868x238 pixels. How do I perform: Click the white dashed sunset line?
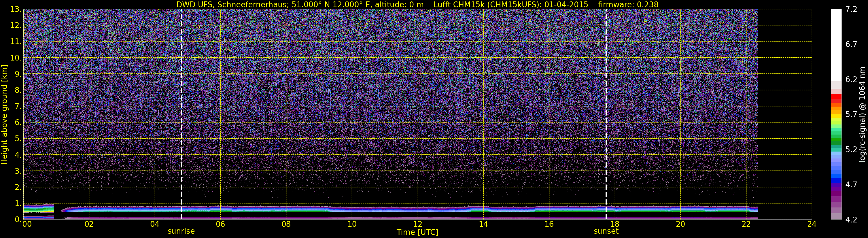coord(606,114)
